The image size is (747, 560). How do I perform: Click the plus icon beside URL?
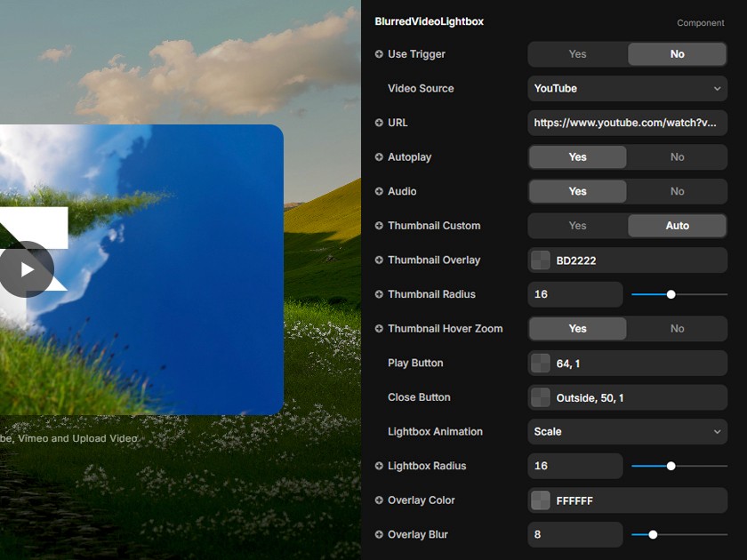tap(379, 123)
